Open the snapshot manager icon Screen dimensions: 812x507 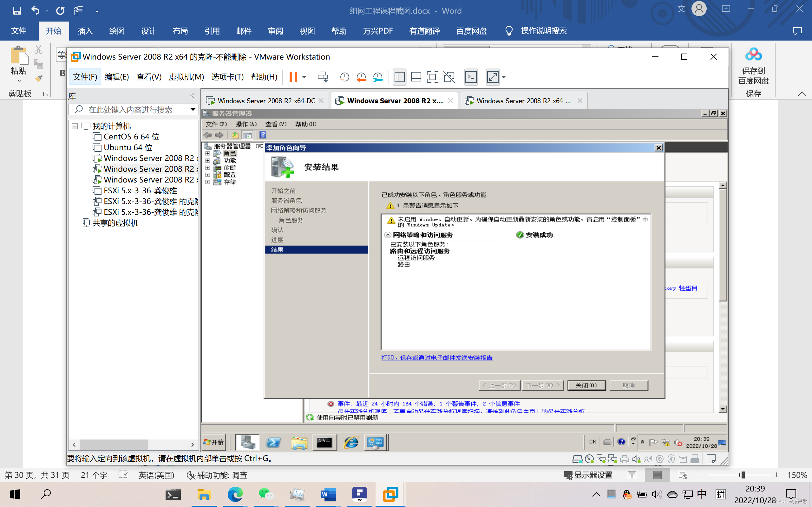[378, 77]
